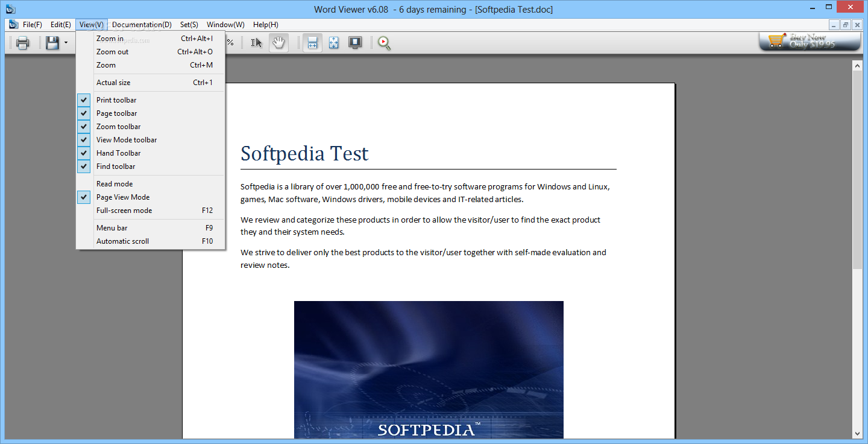Image resolution: width=868 pixels, height=444 pixels.
Task: Enable Automatic scroll (F10)
Action: [x=151, y=241]
